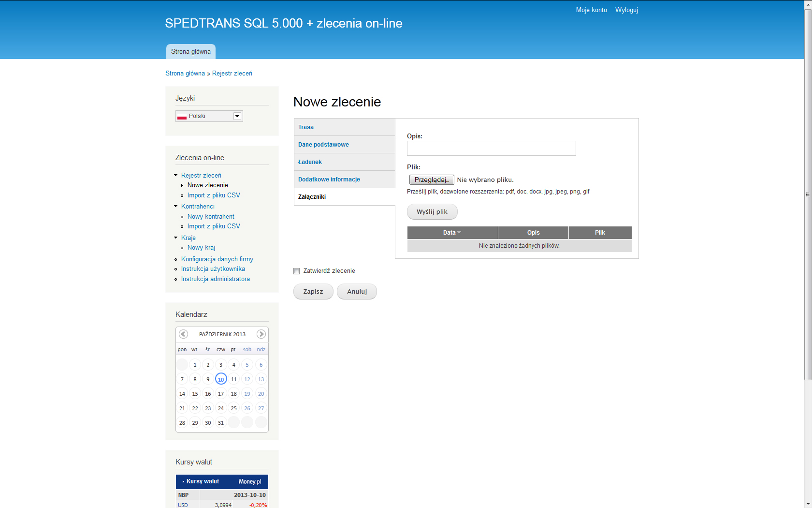Open Import z pliku CSV under Kontrahenci

[x=214, y=226]
